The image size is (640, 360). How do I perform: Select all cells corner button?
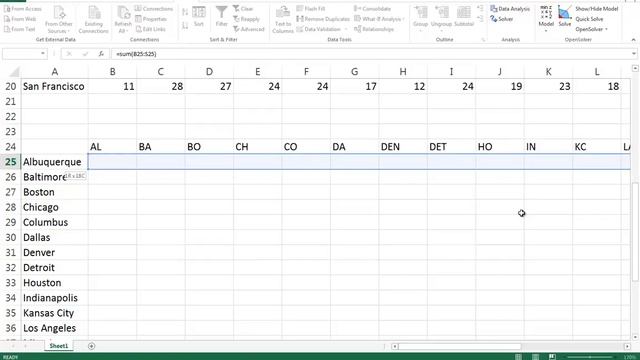[x=14, y=72]
